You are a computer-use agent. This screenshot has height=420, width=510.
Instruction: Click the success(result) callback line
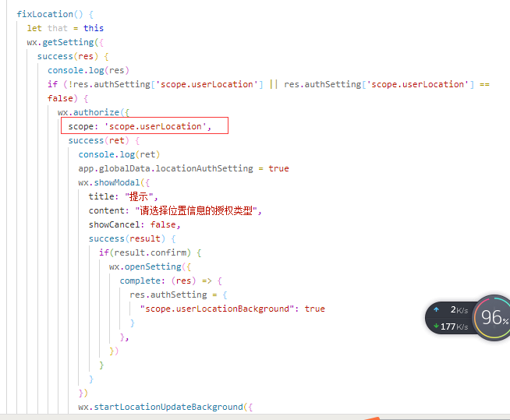pyautogui.click(x=132, y=238)
